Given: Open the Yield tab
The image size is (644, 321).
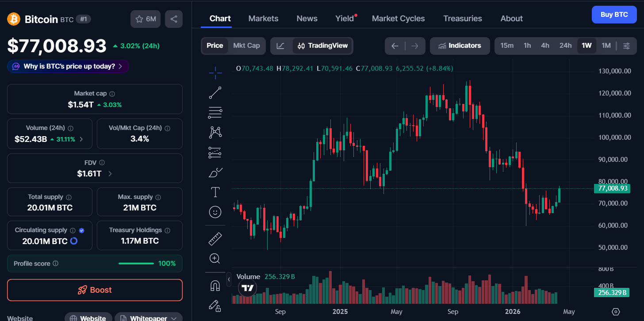Looking at the screenshot, I should click(345, 19).
